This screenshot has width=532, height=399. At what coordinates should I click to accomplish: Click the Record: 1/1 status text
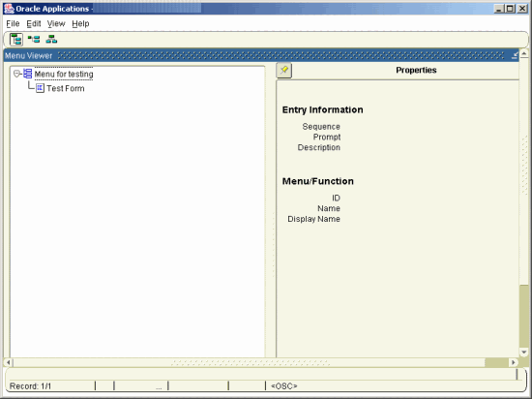30,386
